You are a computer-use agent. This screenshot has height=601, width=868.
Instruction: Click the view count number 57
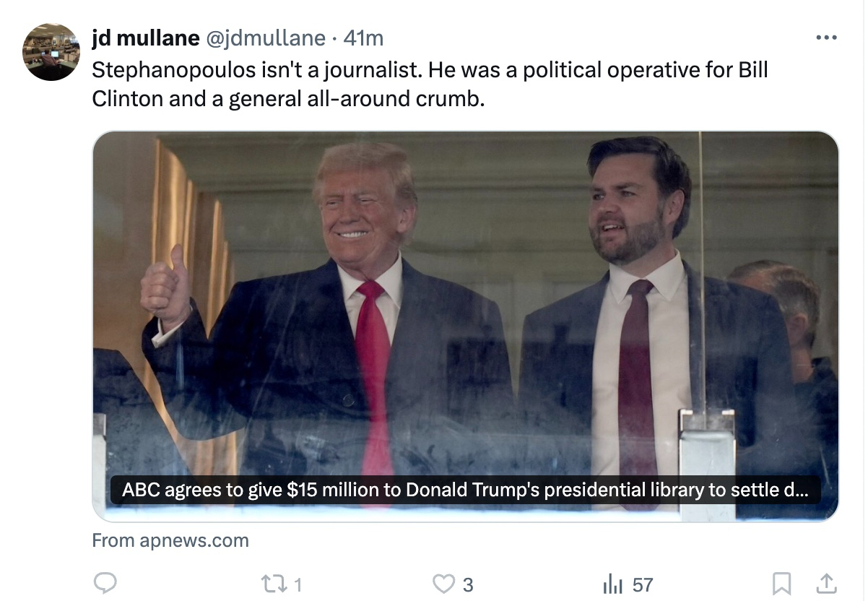[642, 584]
